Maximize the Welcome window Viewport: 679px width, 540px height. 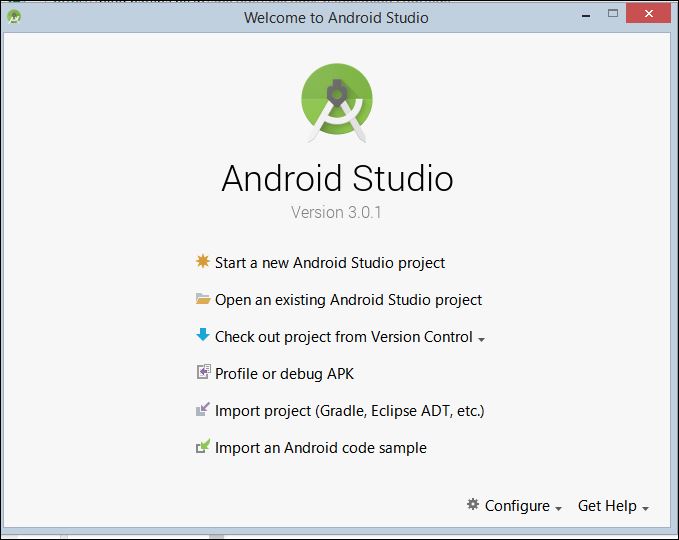pos(613,13)
